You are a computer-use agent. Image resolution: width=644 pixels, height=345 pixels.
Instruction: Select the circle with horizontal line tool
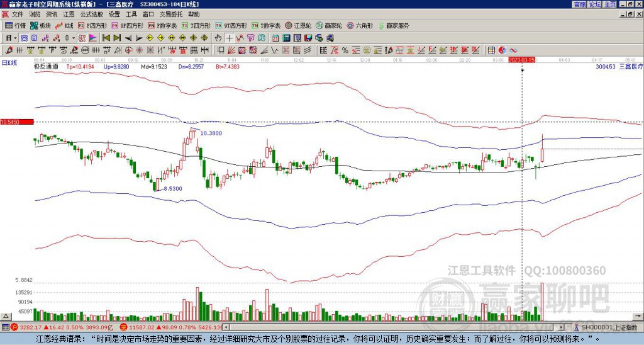tap(86, 50)
